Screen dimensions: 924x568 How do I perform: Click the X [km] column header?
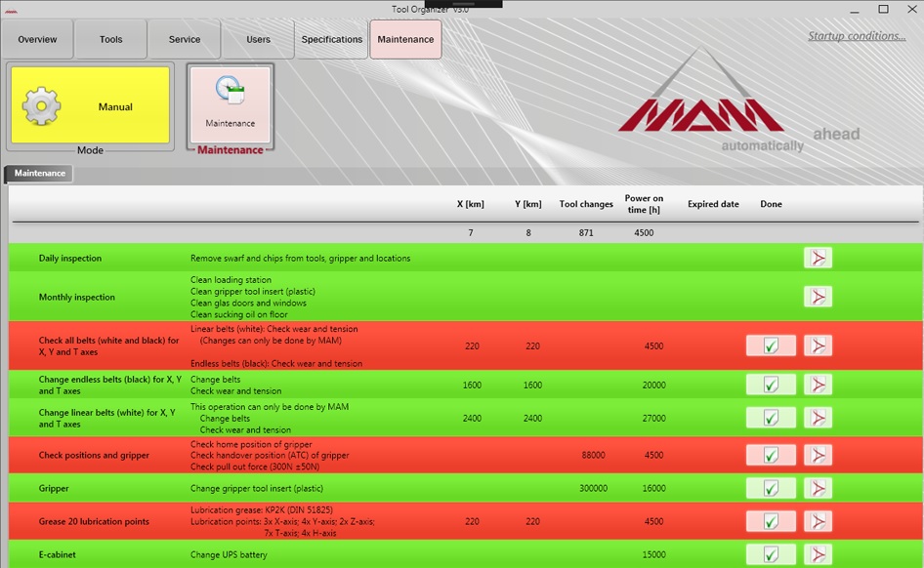pos(470,204)
